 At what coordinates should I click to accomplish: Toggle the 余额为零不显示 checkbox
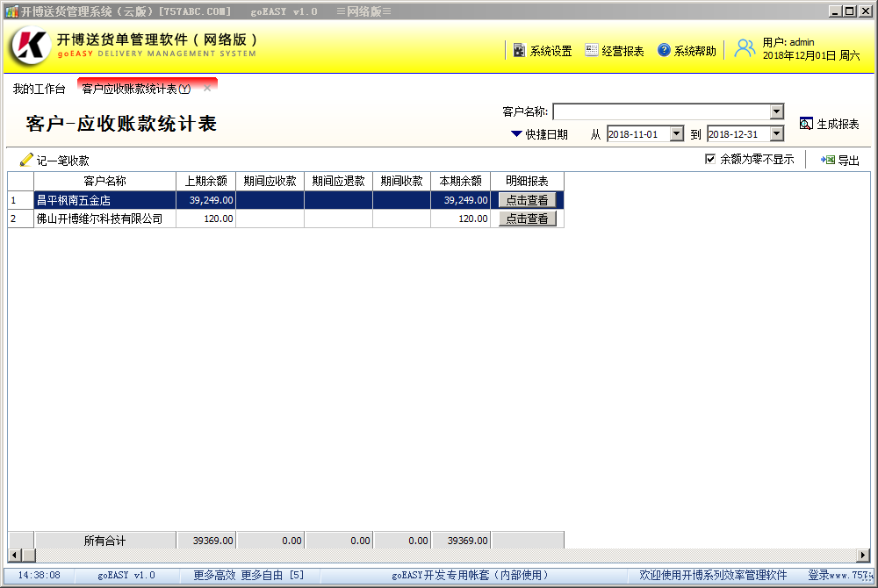pos(711,160)
